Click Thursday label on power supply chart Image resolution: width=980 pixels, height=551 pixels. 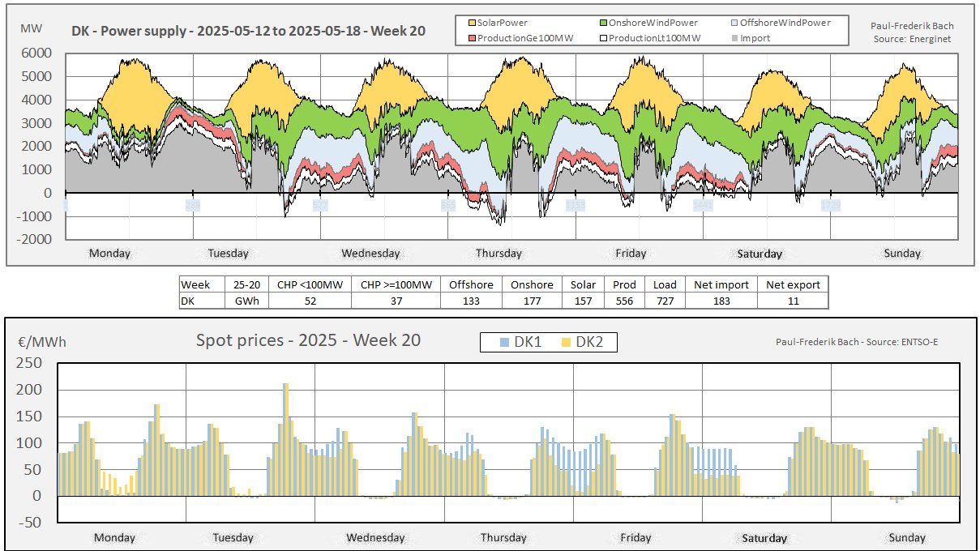point(499,254)
